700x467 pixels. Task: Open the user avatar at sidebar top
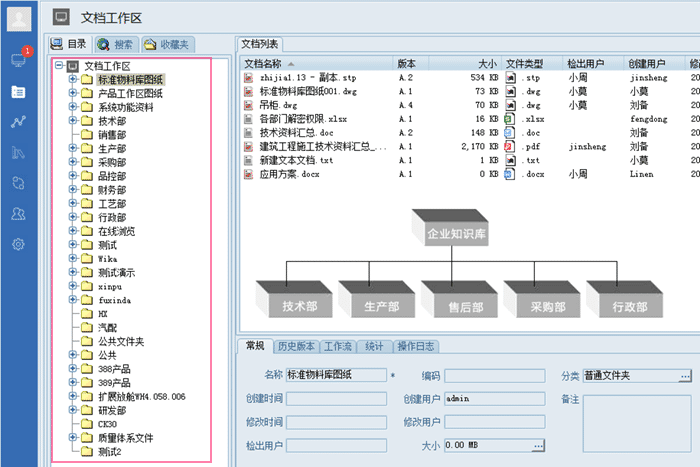[x=19, y=18]
